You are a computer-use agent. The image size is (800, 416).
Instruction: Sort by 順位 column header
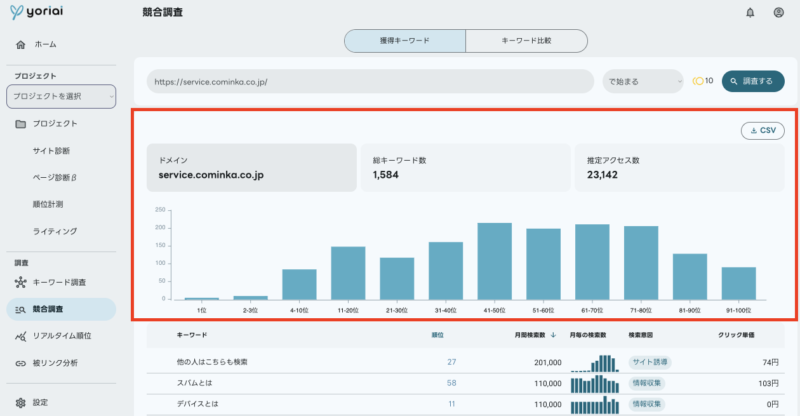[x=438, y=335]
